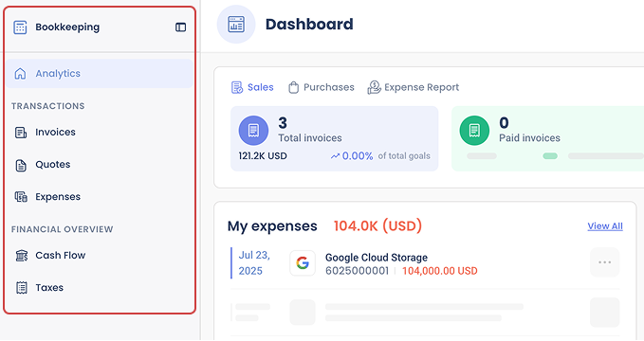Click the blue Total invoices receipt icon
644x341 pixels.
253,131
